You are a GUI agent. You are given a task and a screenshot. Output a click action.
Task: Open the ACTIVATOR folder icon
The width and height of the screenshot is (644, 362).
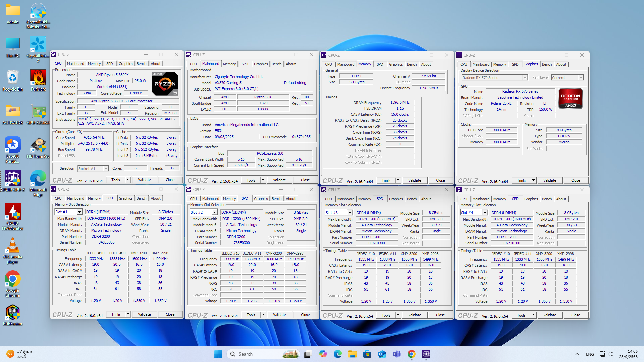click(13, 114)
